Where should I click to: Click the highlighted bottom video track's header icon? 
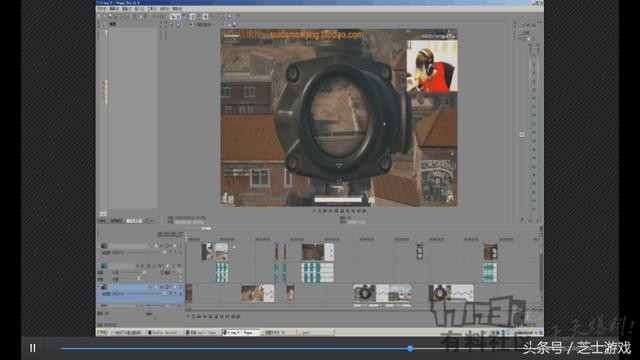(x=104, y=287)
